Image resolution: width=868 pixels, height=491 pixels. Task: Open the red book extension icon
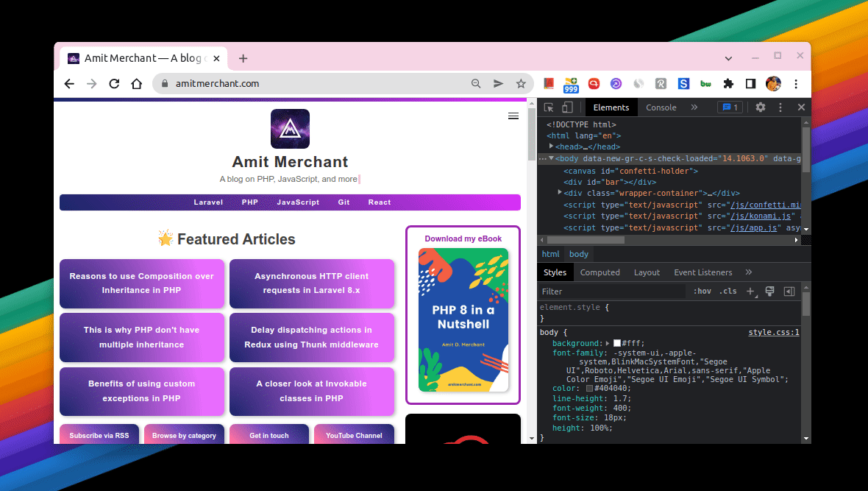click(x=549, y=84)
